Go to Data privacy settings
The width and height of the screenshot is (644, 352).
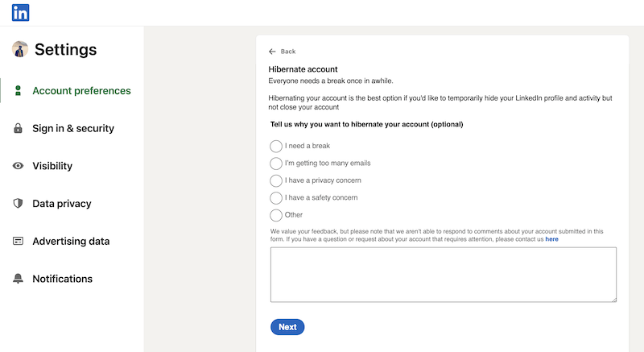[62, 204]
